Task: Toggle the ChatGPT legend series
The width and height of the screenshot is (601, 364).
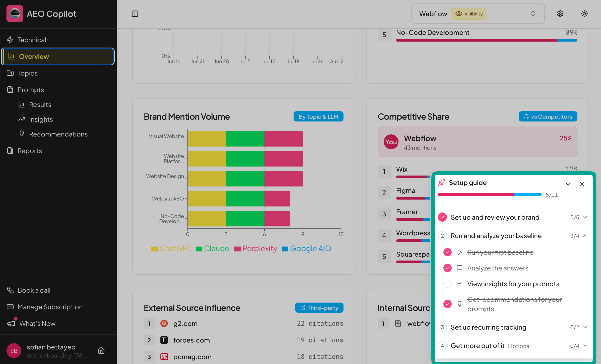Action: pos(171,249)
